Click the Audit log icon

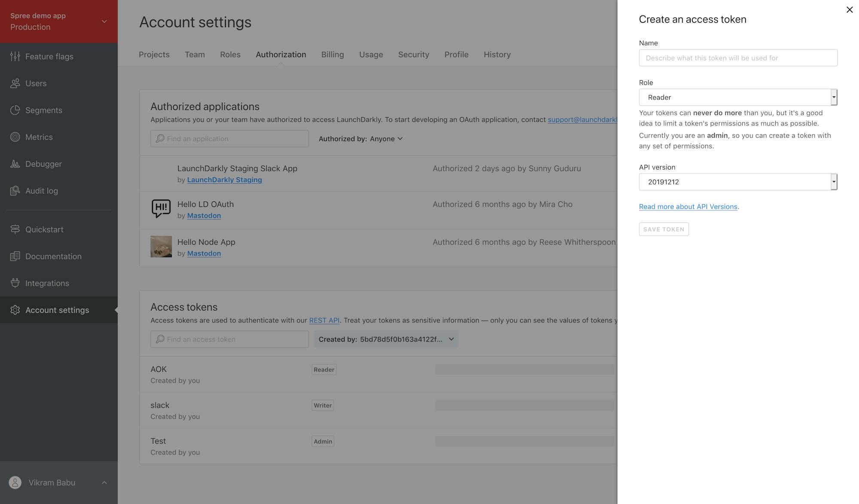[x=15, y=191]
